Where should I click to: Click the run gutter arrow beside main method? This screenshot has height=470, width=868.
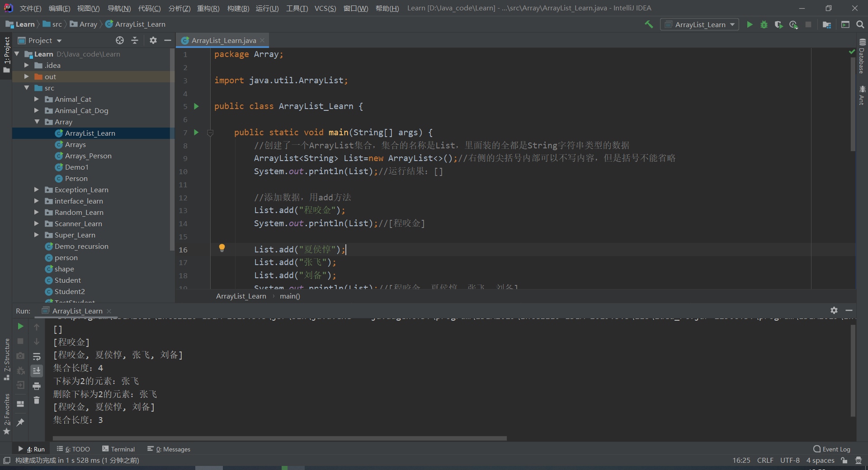[x=196, y=132]
